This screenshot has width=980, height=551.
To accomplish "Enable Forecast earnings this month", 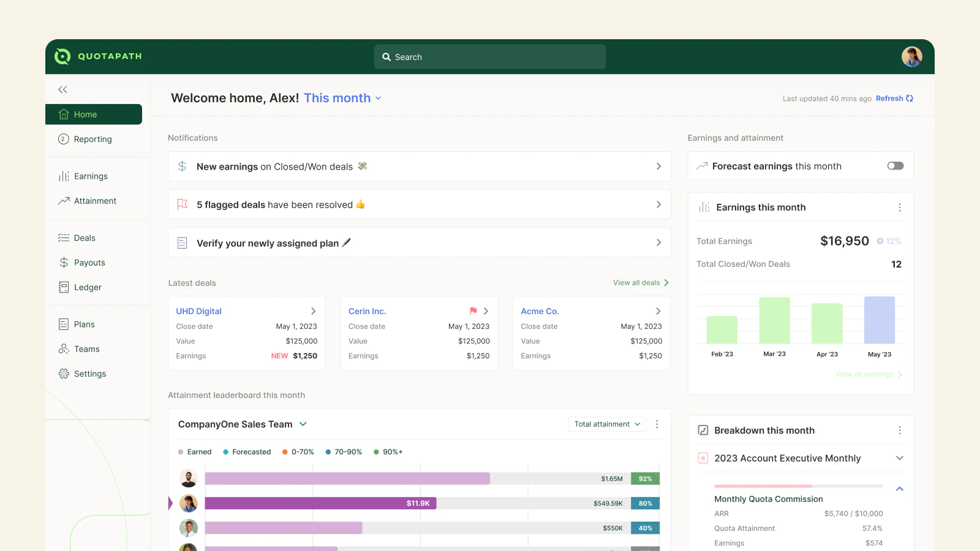I will click(x=895, y=165).
